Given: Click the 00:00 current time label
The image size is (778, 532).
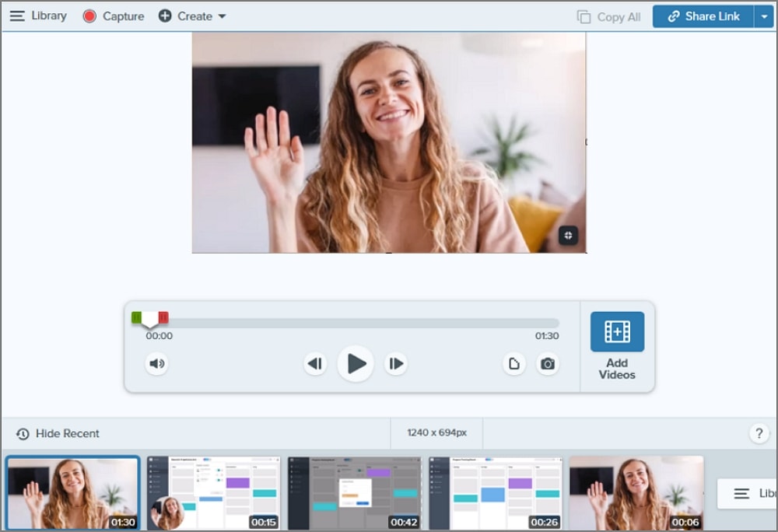Looking at the screenshot, I should 159,336.
